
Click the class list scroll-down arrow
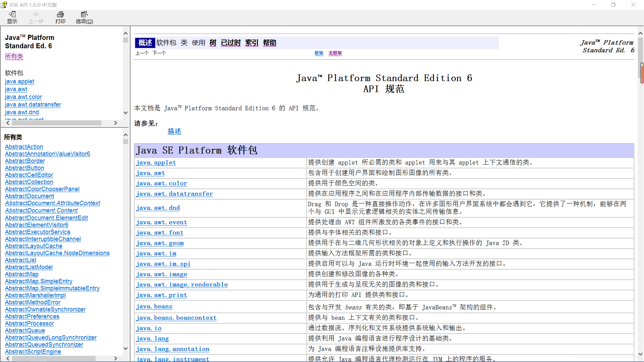tap(125, 348)
